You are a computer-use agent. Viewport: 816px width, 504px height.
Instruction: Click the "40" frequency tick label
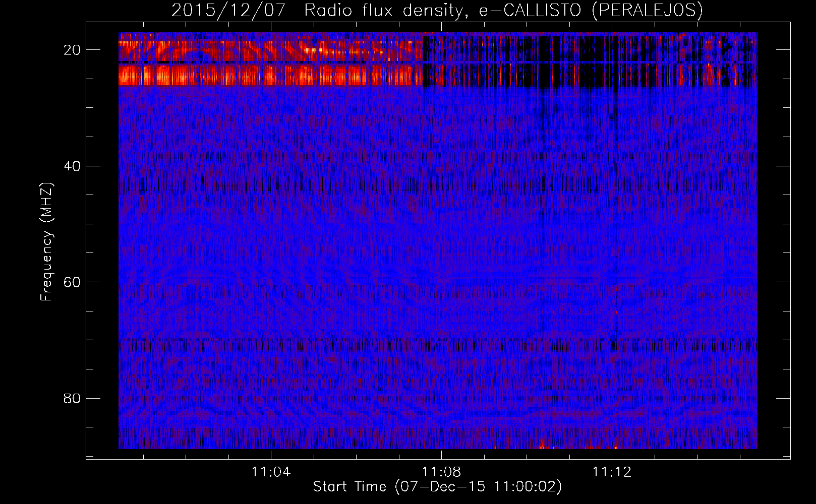[72, 166]
